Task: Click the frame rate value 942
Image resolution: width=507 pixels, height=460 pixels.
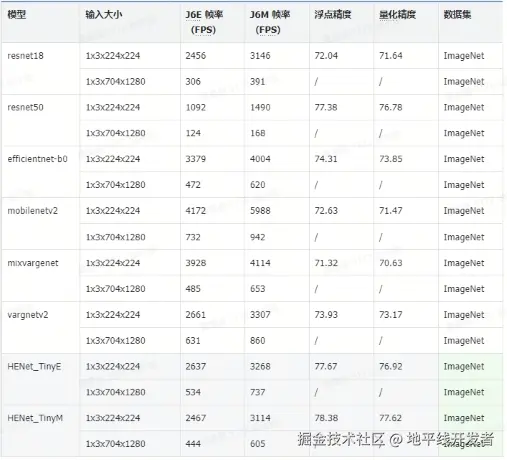Action: pyautogui.click(x=258, y=237)
